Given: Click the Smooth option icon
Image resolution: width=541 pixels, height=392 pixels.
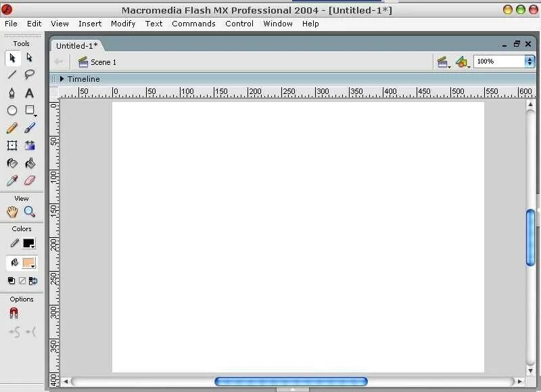Looking at the screenshot, I should click(x=14, y=332).
